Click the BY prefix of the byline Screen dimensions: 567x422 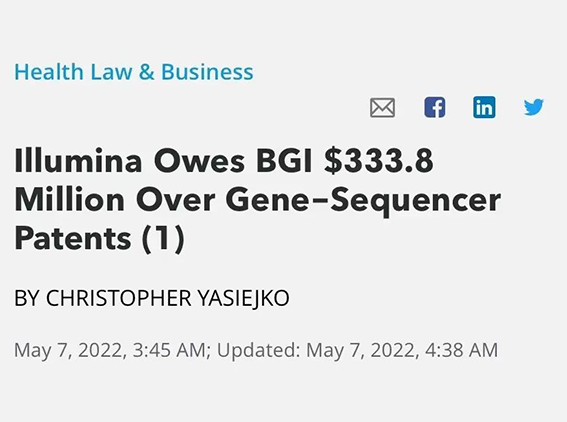click(x=27, y=298)
